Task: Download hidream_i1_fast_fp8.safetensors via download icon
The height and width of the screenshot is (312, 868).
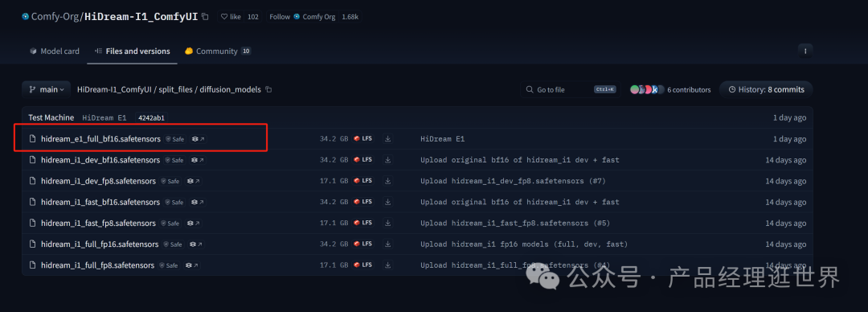Action: [x=388, y=224]
